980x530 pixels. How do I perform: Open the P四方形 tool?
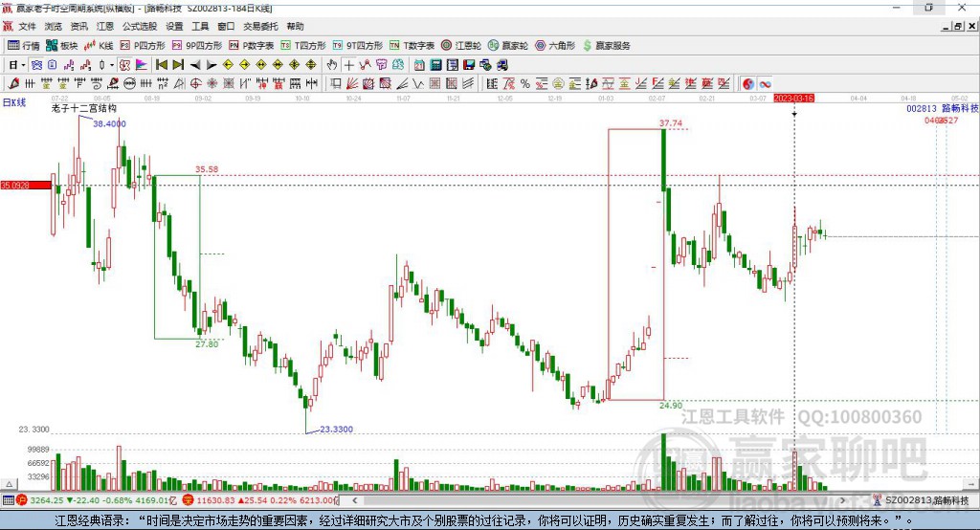point(143,46)
